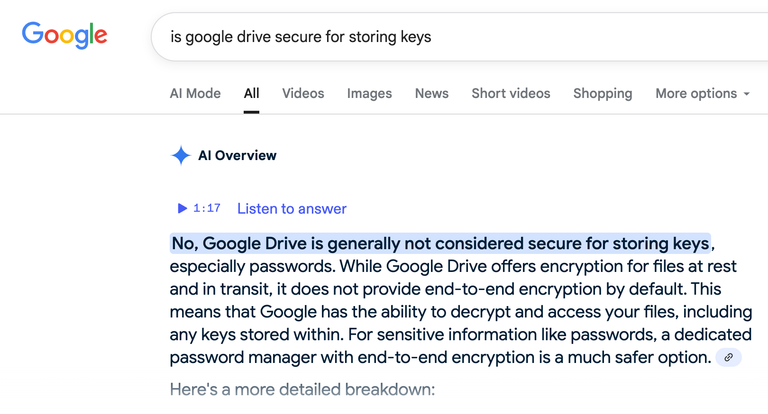Click the AI Overview heading text
The image size is (768, 414).
[237, 155]
